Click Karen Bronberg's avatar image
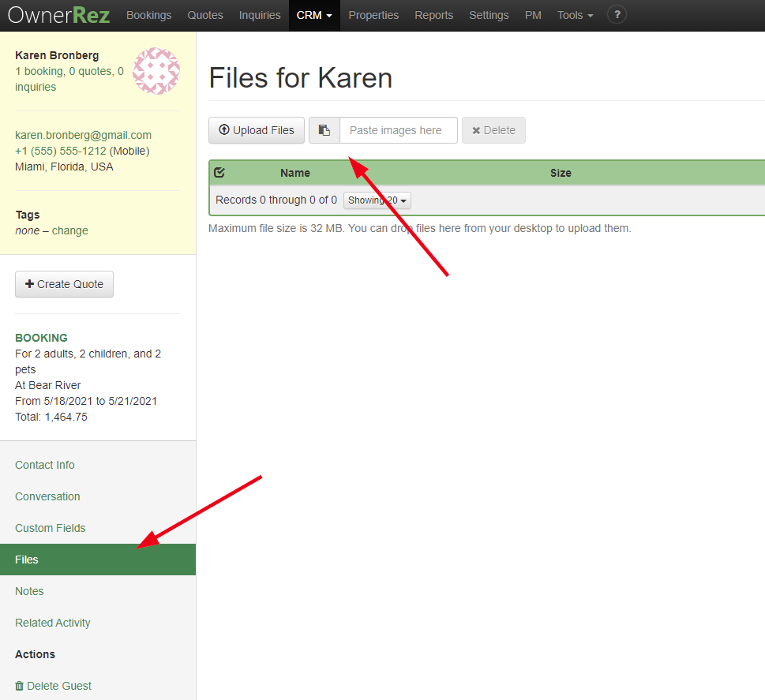The height and width of the screenshot is (700, 765). (x=156, y=71)
